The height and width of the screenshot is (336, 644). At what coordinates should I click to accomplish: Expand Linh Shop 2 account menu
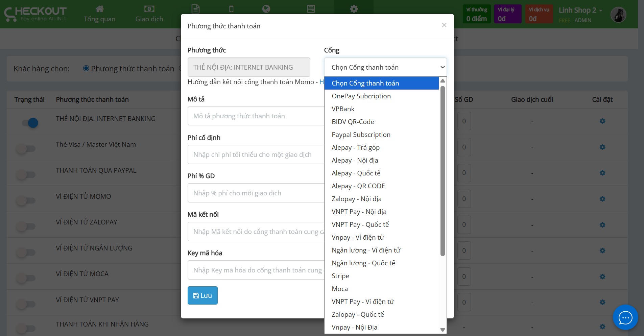[x=580, y=10]
